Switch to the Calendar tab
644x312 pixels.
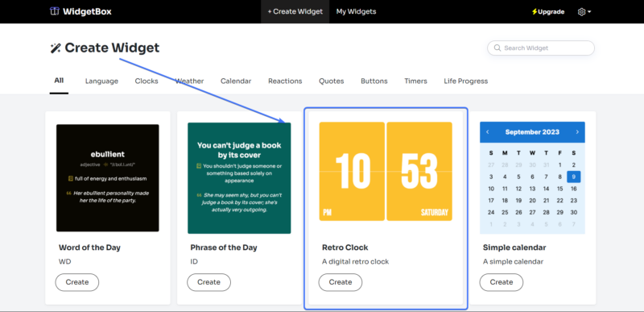coord(236,81)
